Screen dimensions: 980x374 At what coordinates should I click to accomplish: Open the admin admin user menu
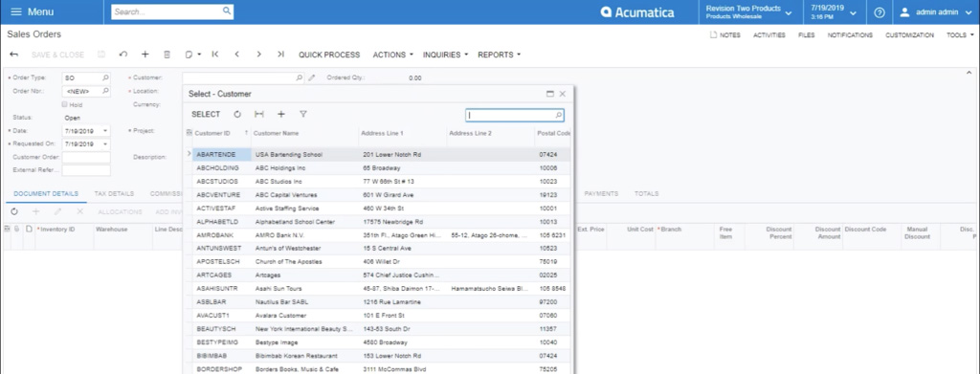point(936,11)
